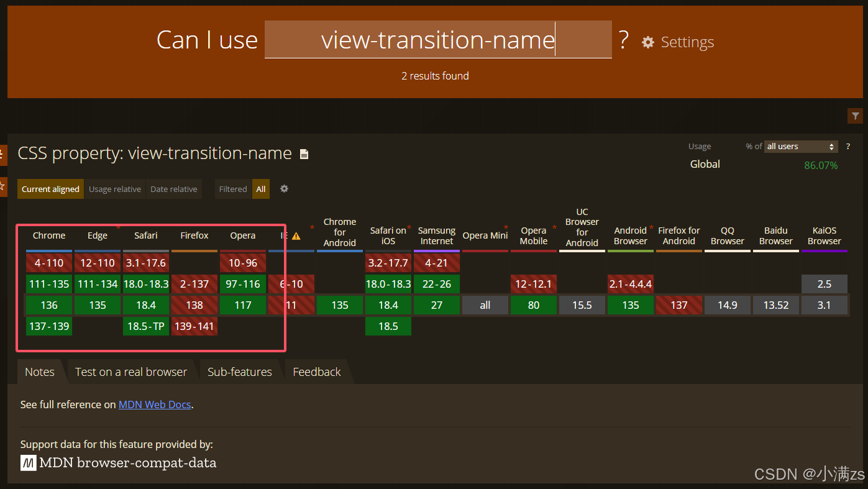Image resolution: width=868 pixels, height=489 pixels.
Task: Click Android Browser 2.1-4.4.4 cell
Action: click(x=631, y=284)
